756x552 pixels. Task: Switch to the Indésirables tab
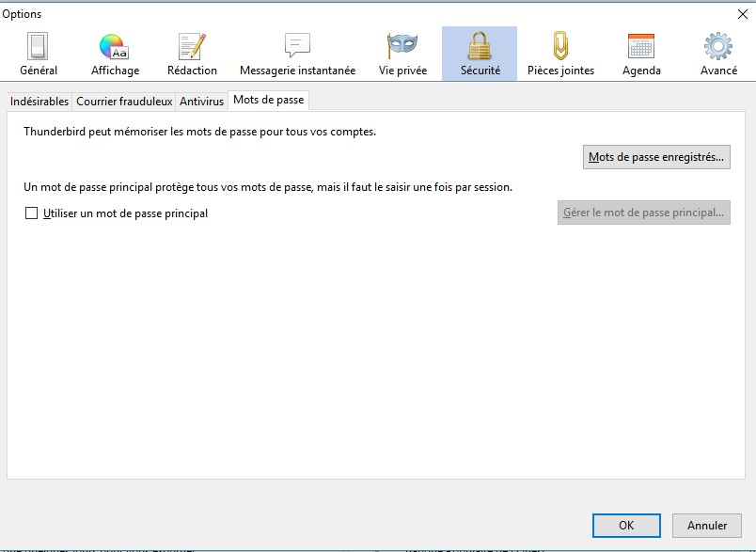tap(39, 101)
